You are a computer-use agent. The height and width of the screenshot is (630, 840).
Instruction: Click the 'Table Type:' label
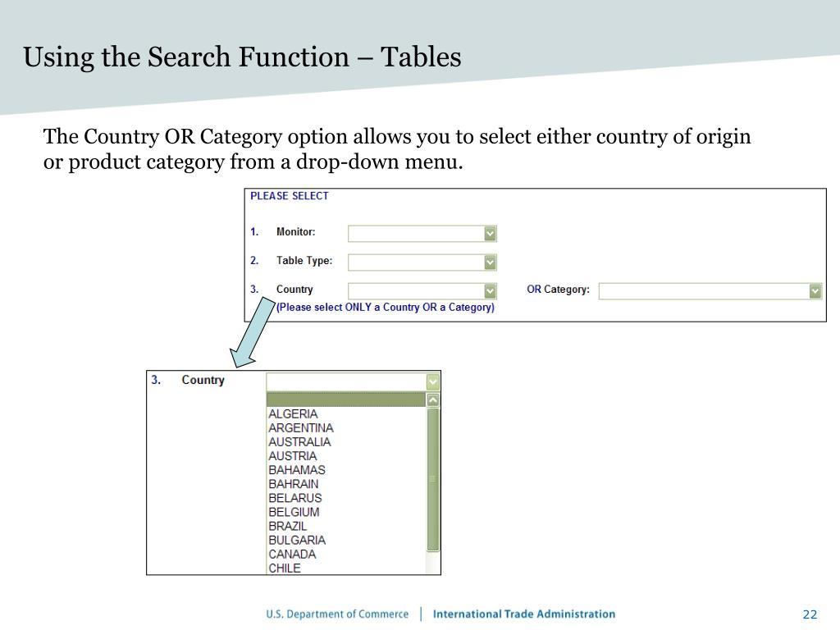304,261
